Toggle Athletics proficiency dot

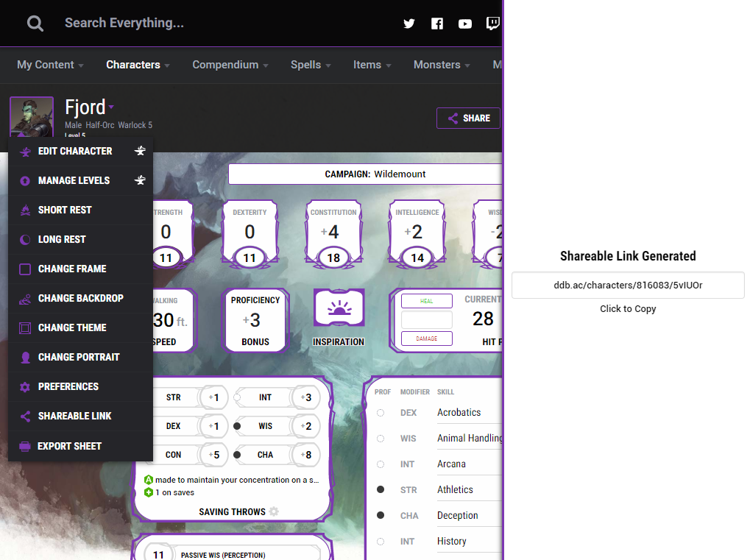381,489
